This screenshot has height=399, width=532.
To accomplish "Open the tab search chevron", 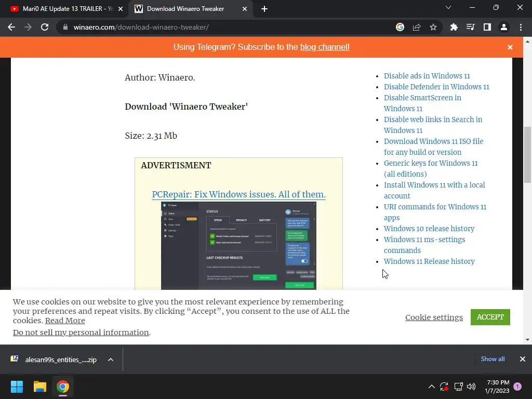I will point(448,7).
